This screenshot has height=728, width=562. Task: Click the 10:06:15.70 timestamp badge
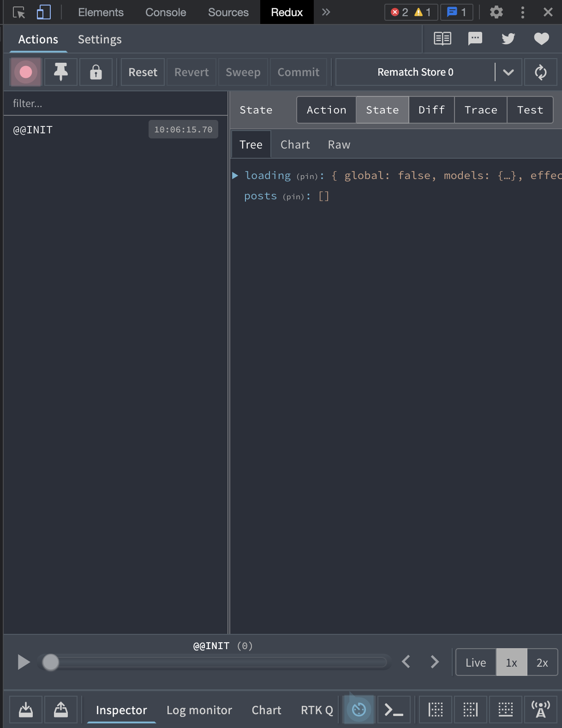[183, 130]
